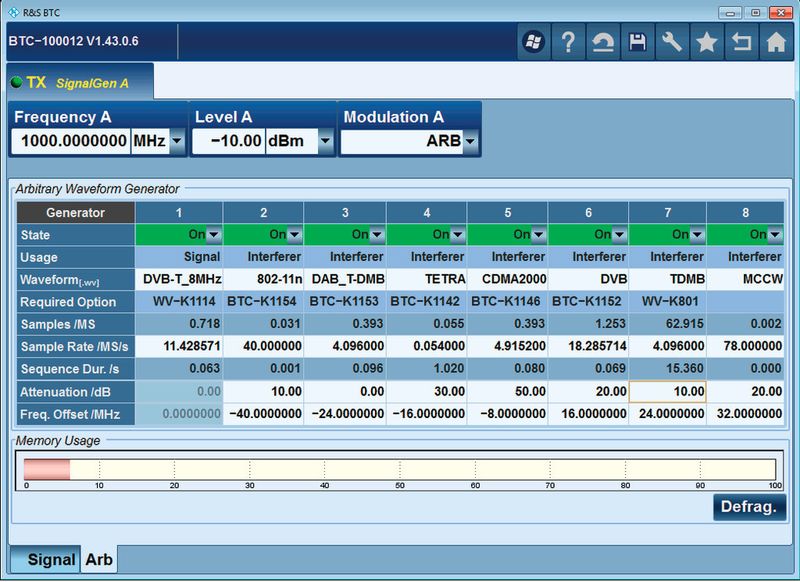800x582 pixels.
Task: Open the Help question mark icon
Action: [x=568, y=42]
